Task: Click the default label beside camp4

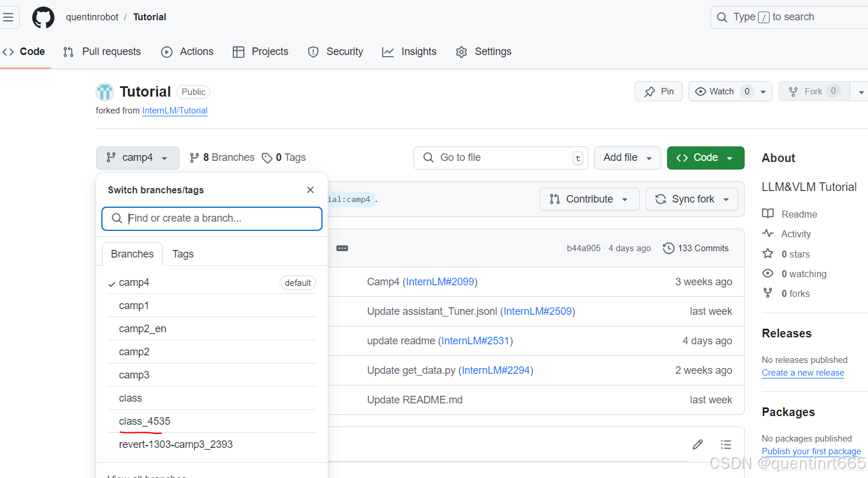Action: (298, 283)
